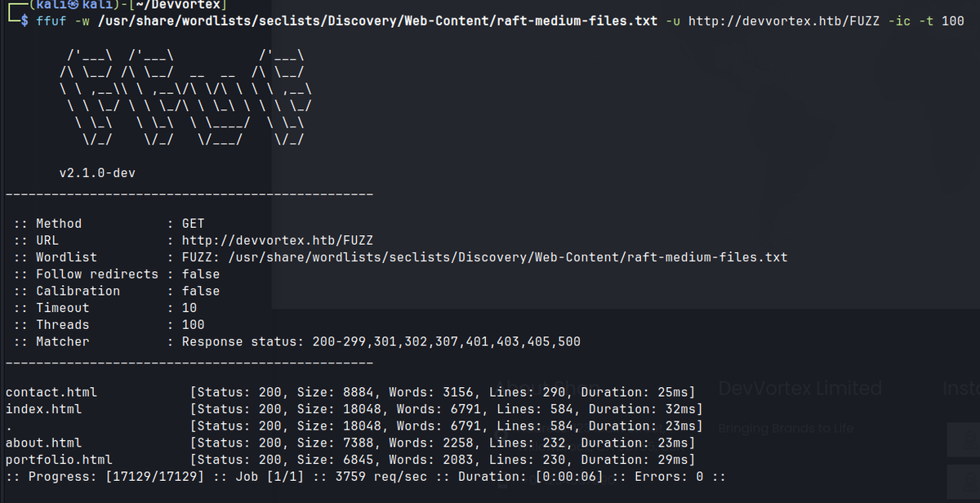Click the Wordlist FUZZ path value

coord(484,257)
